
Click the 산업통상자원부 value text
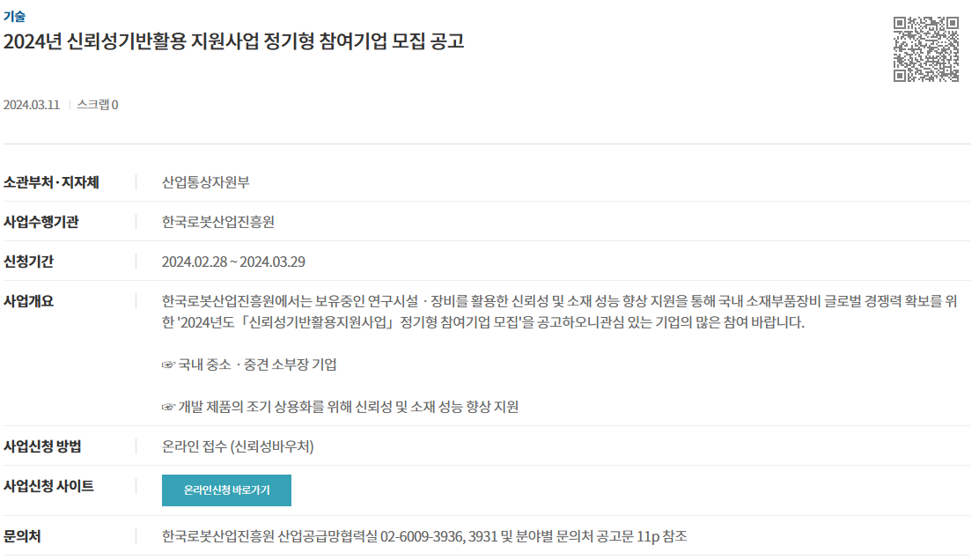pos(205,182)
